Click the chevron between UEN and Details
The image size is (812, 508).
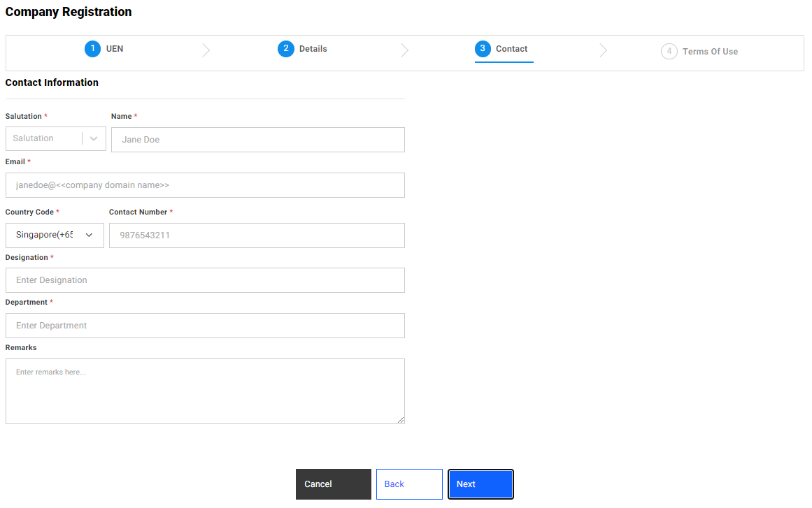206,50
